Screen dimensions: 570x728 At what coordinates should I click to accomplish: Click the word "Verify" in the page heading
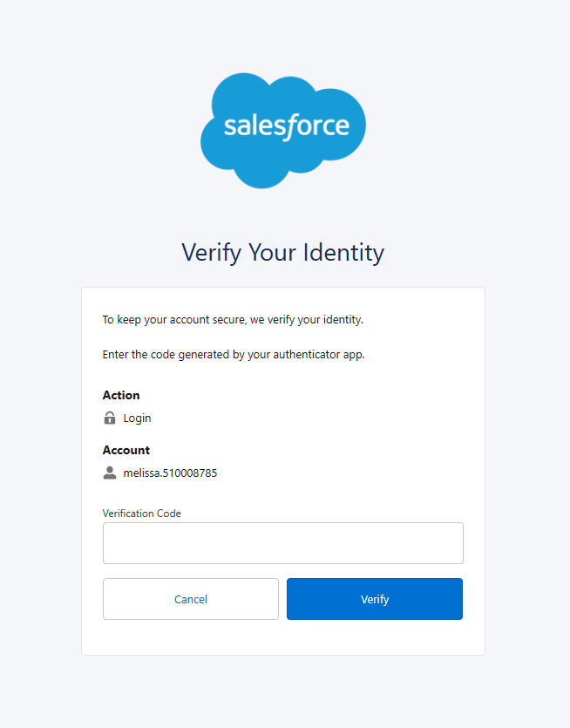[211, 253]
